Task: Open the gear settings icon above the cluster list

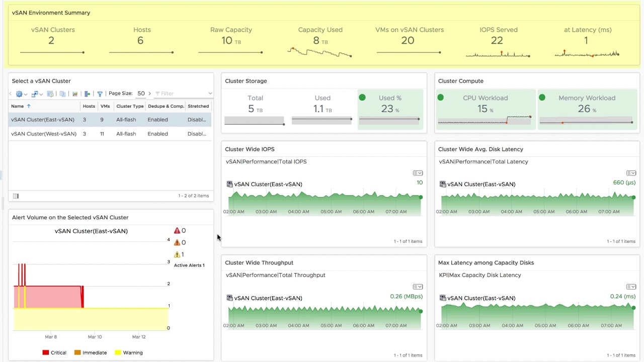Action: point(19,94)
